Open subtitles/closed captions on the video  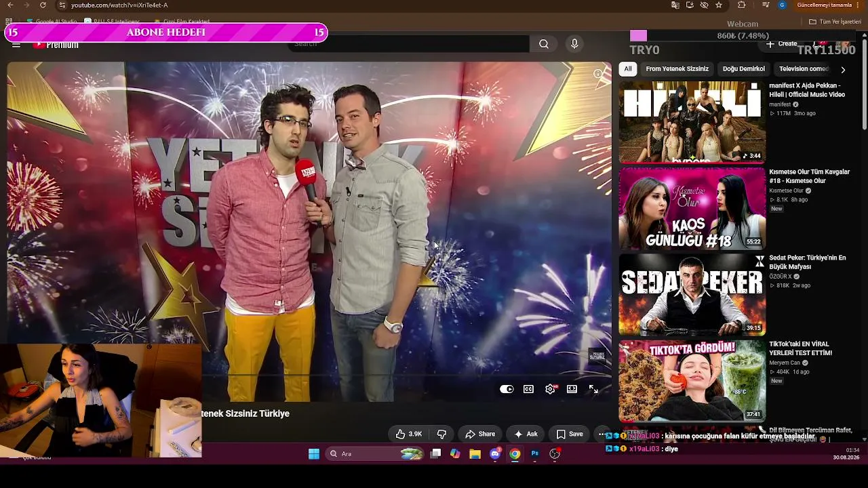528,389
